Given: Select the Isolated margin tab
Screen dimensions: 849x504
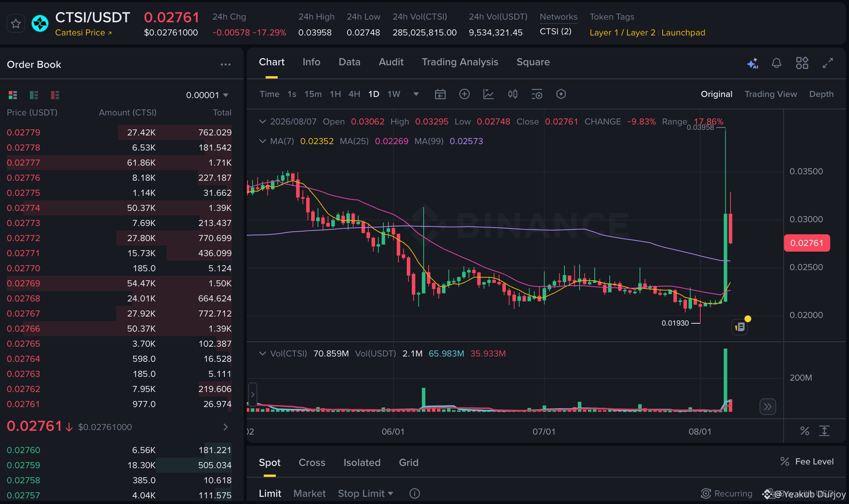Looking at the screenshot, I should tap(362, 463).
